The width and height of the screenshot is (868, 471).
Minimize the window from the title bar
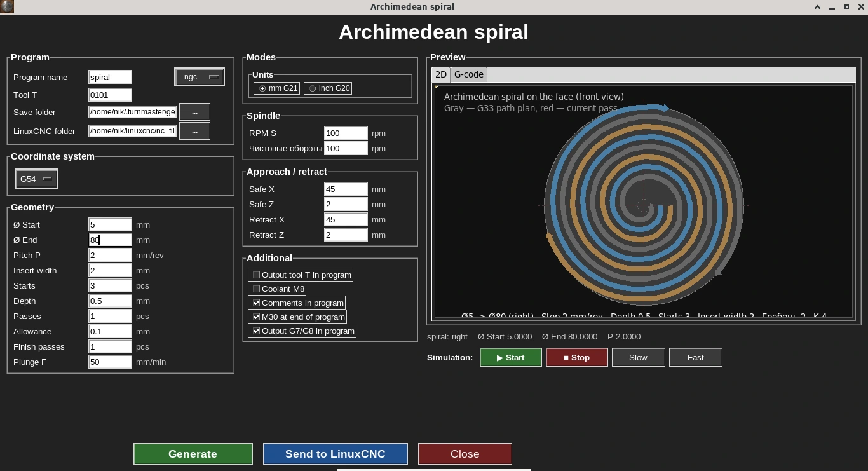(x=832, y=7)
